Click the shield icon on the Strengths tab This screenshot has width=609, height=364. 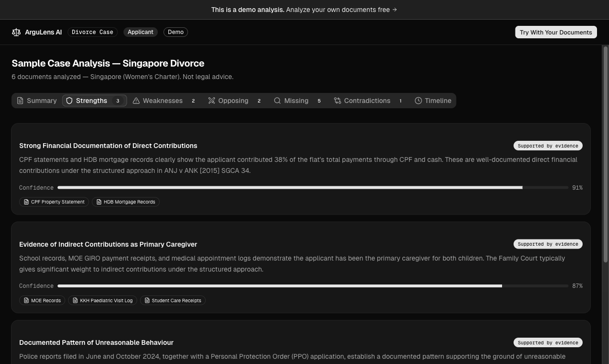pyautogui.click(x=70, y=101)
